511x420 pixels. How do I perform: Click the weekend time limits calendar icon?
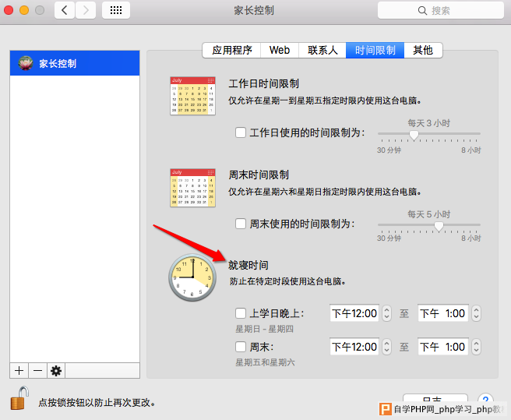click(192, 188)
